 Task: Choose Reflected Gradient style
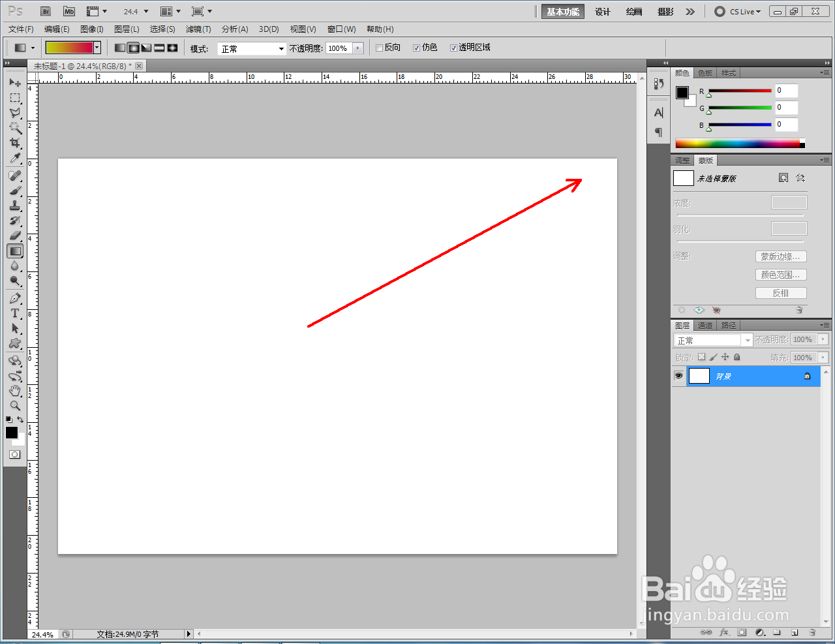coord(159,48)
